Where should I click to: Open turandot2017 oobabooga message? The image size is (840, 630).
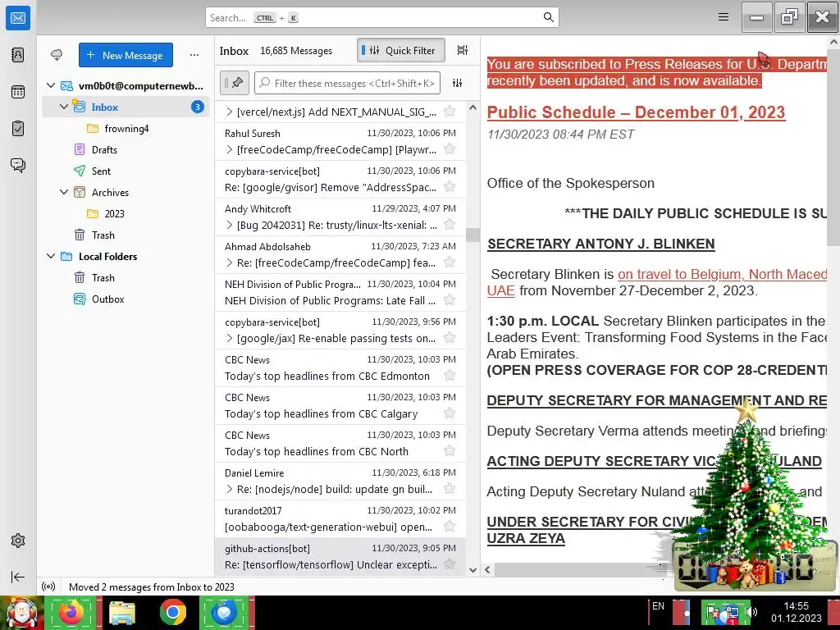point(340,519)
